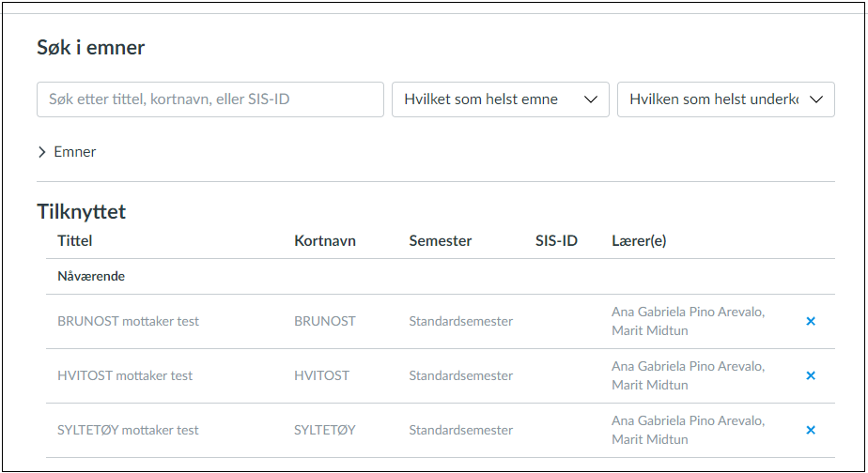Click the SYLTETØY short name cell
868x473 pixels.
(325, 430)
